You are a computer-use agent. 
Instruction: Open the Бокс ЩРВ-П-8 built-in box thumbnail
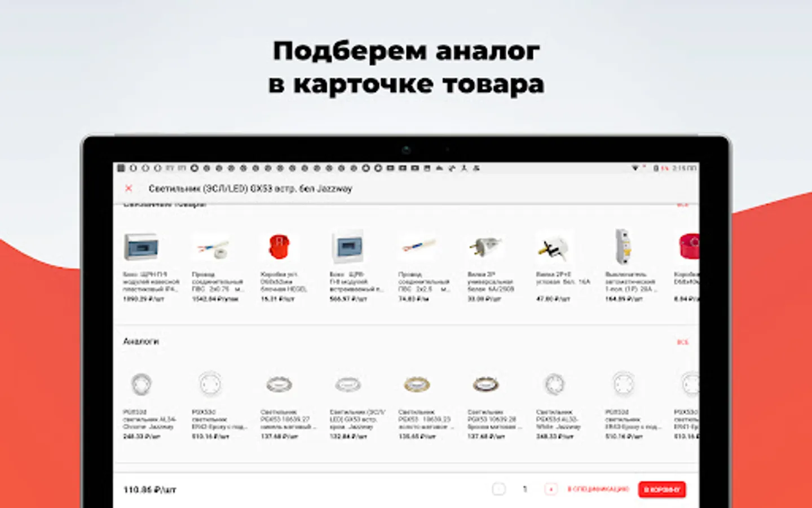(x=347, y=247)
